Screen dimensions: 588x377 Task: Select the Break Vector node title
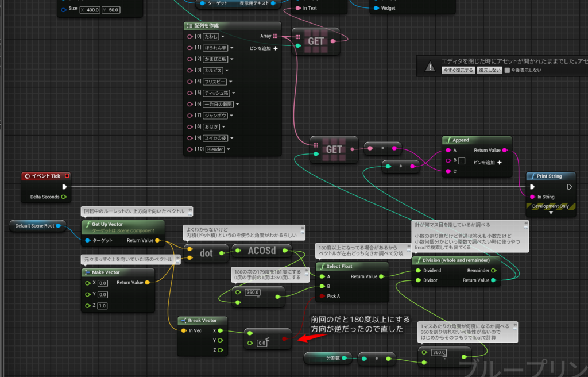tap(203, 320)
